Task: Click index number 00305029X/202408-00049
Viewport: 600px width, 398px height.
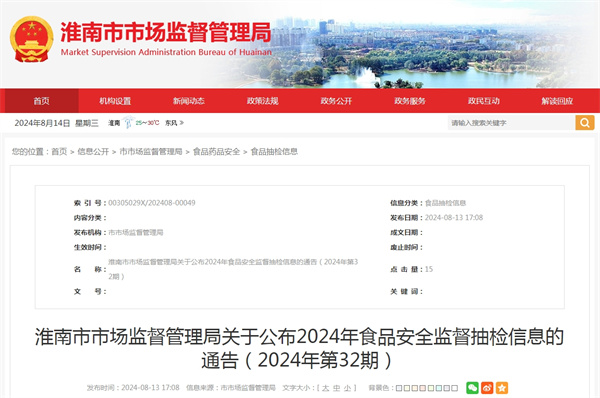Action: tap(152, 203)
